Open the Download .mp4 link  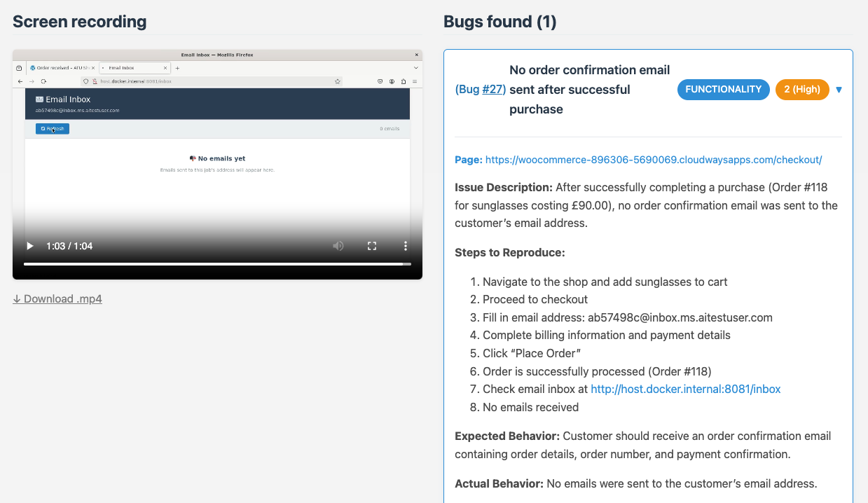pos(57,298)
